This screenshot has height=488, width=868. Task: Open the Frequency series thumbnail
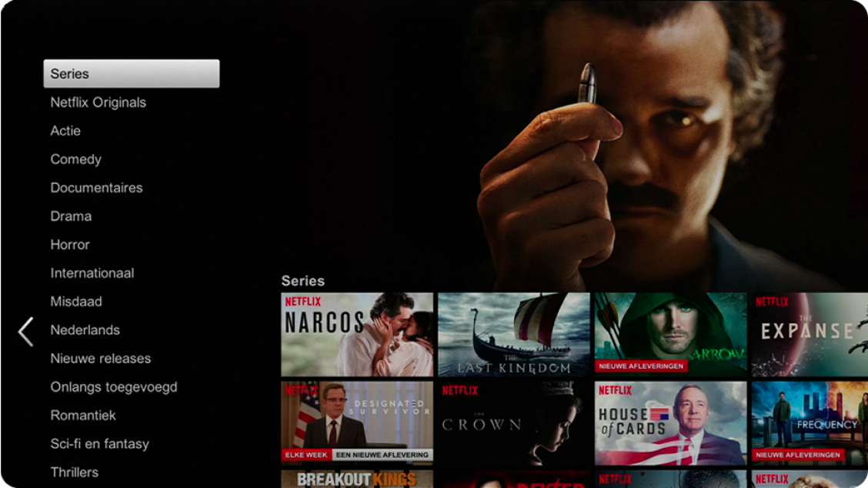(x=810, y=423)
